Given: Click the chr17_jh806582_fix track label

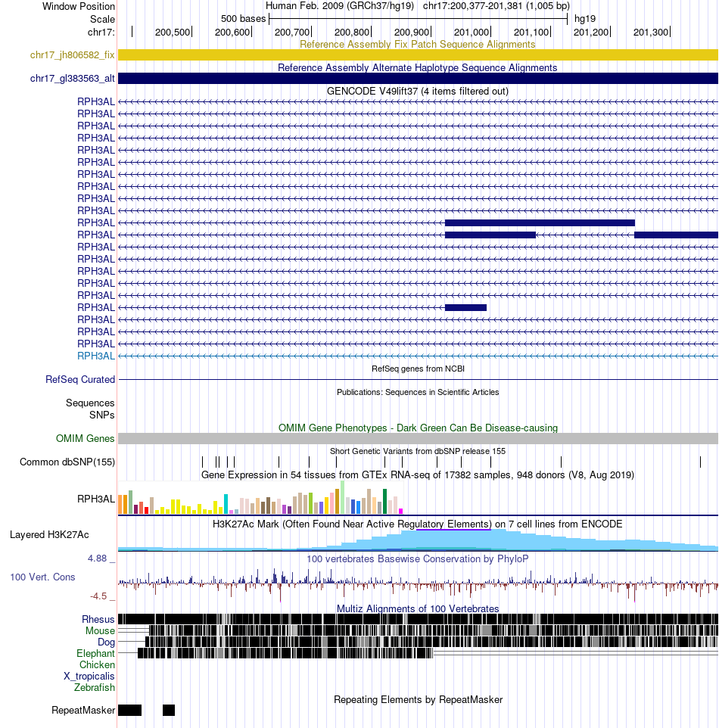Looking at the screenshot, I should [x=72, y=54].
